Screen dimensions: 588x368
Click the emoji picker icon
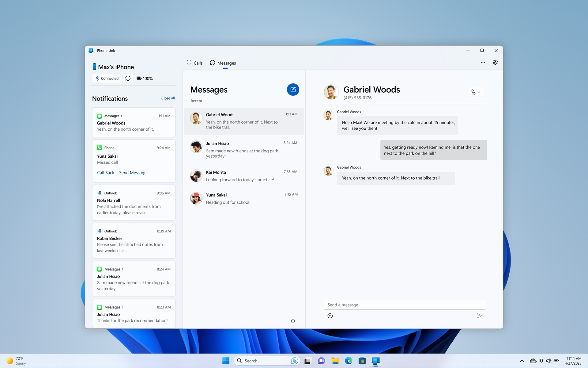tap(330, 316)
